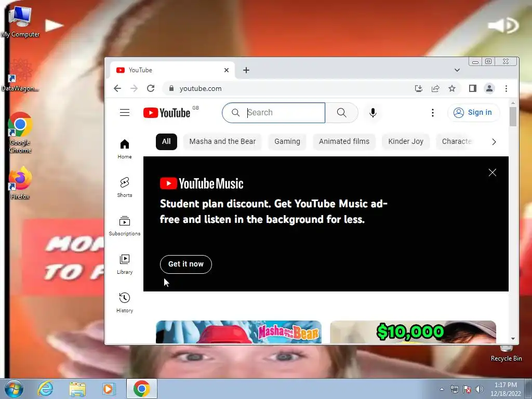Select Kinder Joy chip
The image size is (532, 399).
pyautogui.click(x=406, y=142)
